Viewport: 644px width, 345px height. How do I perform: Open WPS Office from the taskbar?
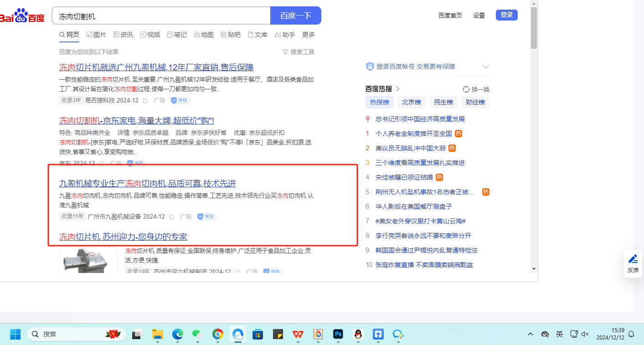click(298, 334)
